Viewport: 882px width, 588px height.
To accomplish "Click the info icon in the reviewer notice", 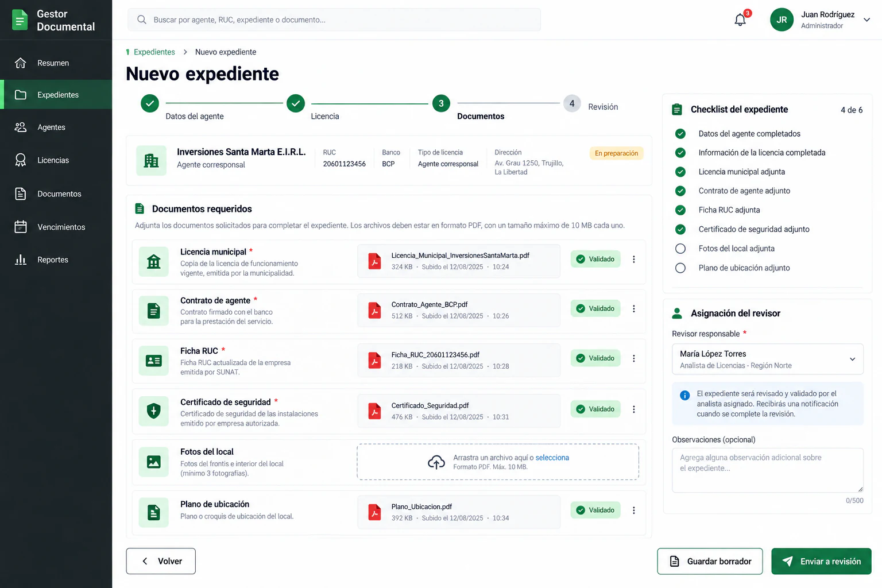I will coord(684,395).
